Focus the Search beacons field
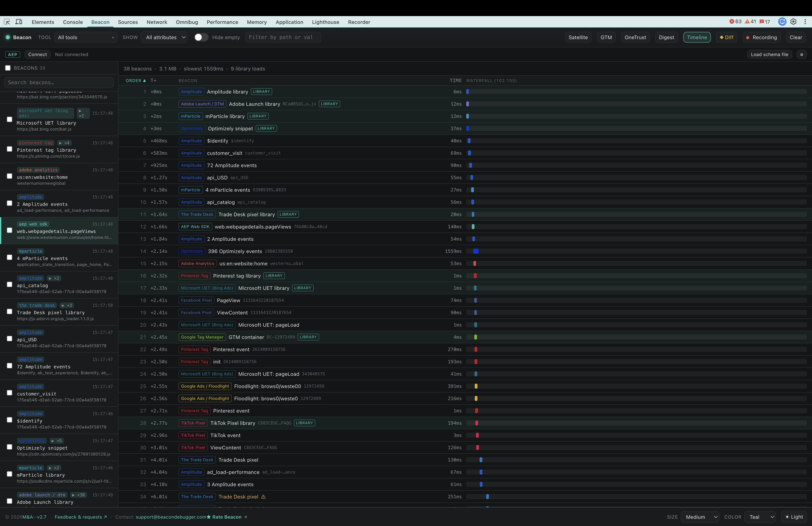The height and width of the screenshot is (526, 812). coord(59,82)
